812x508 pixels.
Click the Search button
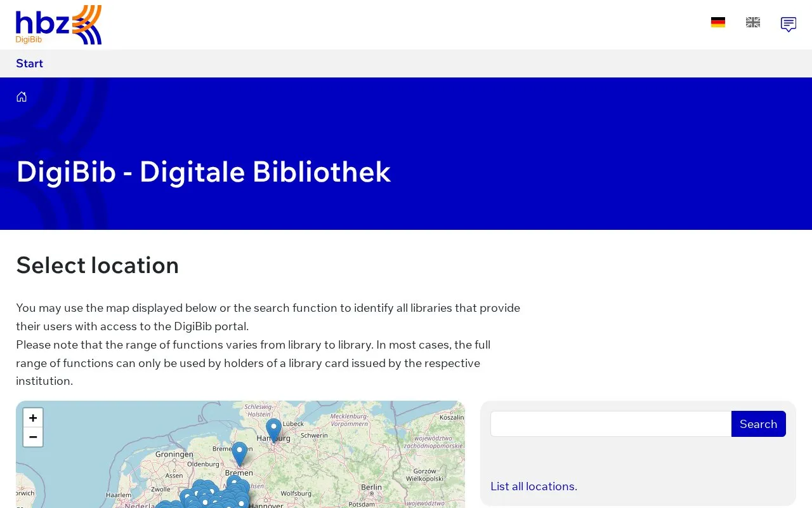click(759, 424)
